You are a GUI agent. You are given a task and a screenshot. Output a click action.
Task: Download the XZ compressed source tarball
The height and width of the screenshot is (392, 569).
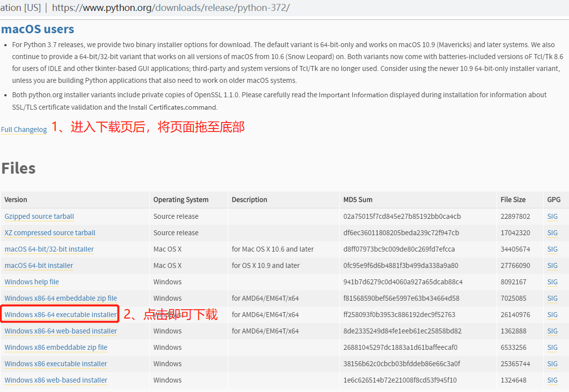click(50, 233)
